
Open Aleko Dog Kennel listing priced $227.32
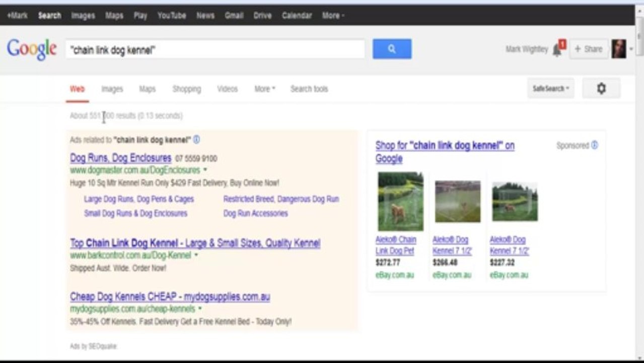(510, 245)
